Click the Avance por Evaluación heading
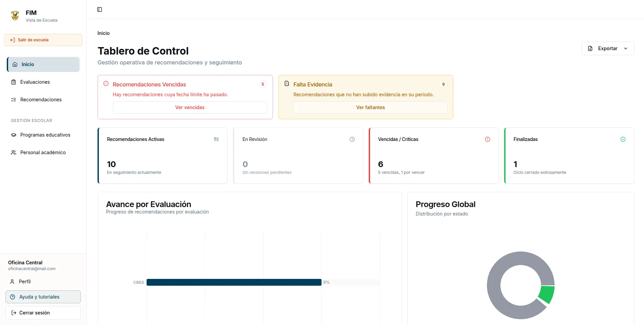The image size is (644, 325). click(149, 204)
